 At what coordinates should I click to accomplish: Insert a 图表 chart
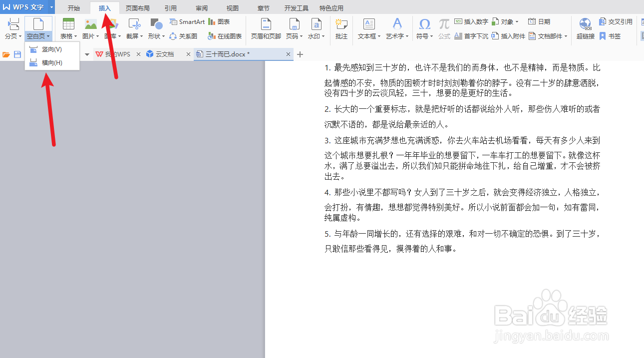219,22
